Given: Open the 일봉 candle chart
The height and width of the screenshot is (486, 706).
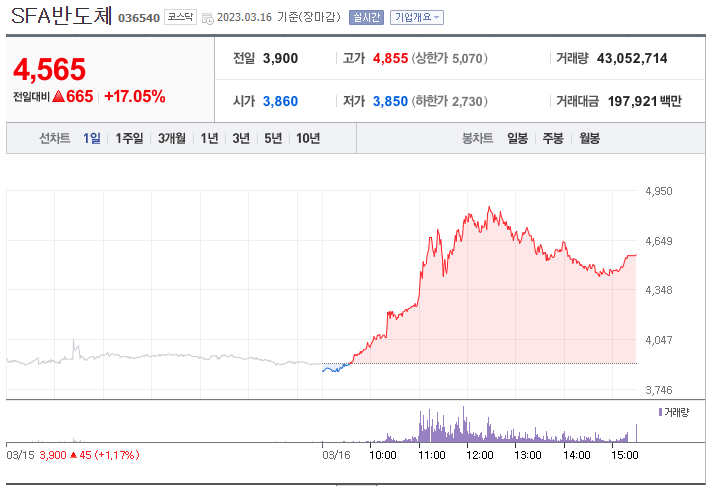Looking at the screenshot, I should [x=517, y=138].
